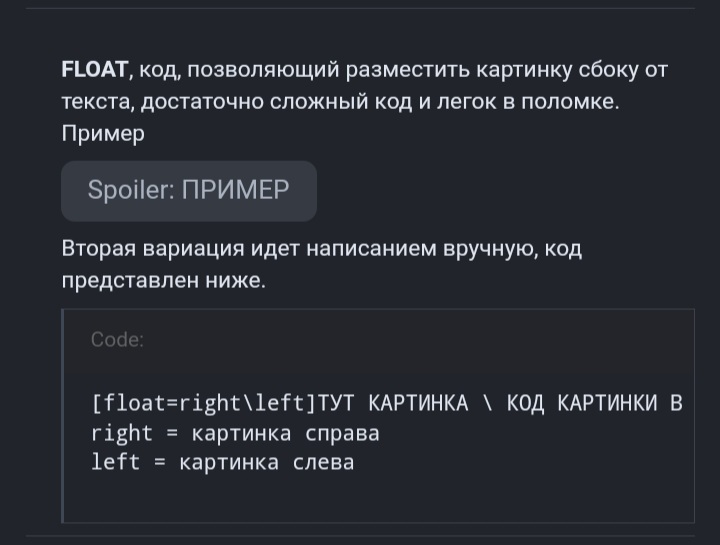Click the bold word FLOAT
The image size is (720, 545).
pos(95,69)
